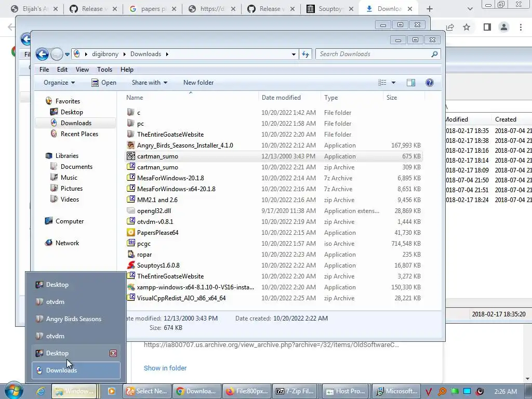Open the media player taskbar icon
Image resolution: width=532 pixels, height=399 pixels.
pos(111,391)
